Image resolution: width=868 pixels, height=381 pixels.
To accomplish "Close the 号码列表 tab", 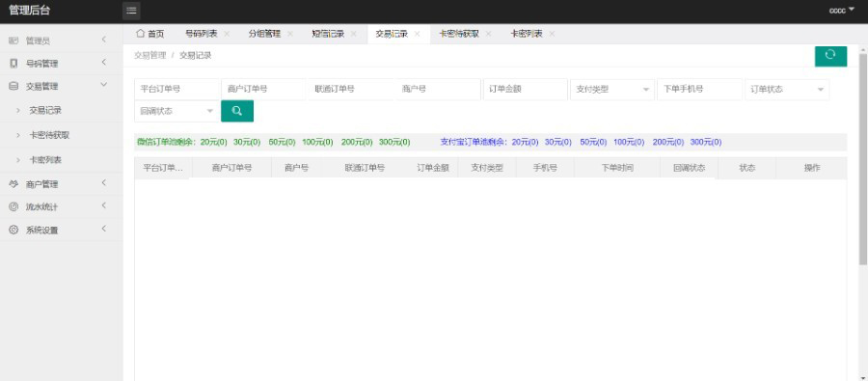I will tap(227, 35).
